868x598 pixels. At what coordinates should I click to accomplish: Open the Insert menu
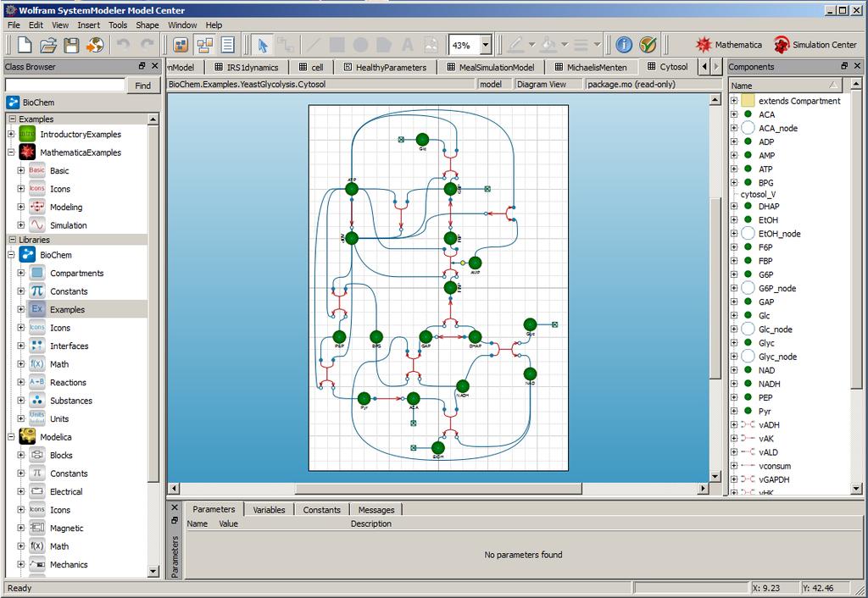88,25
